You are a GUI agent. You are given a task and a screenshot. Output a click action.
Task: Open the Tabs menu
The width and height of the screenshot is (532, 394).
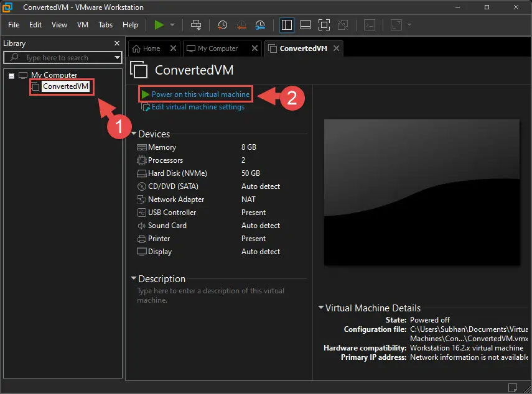106,25
